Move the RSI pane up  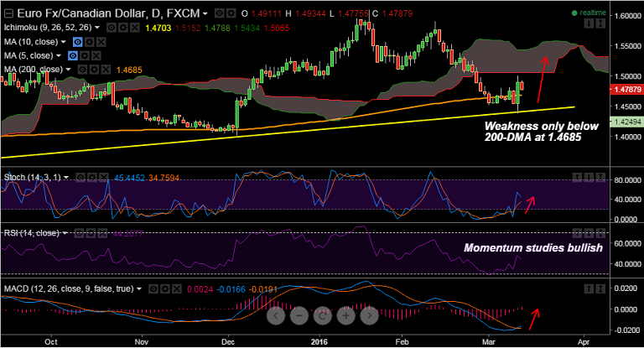(577, 233)
